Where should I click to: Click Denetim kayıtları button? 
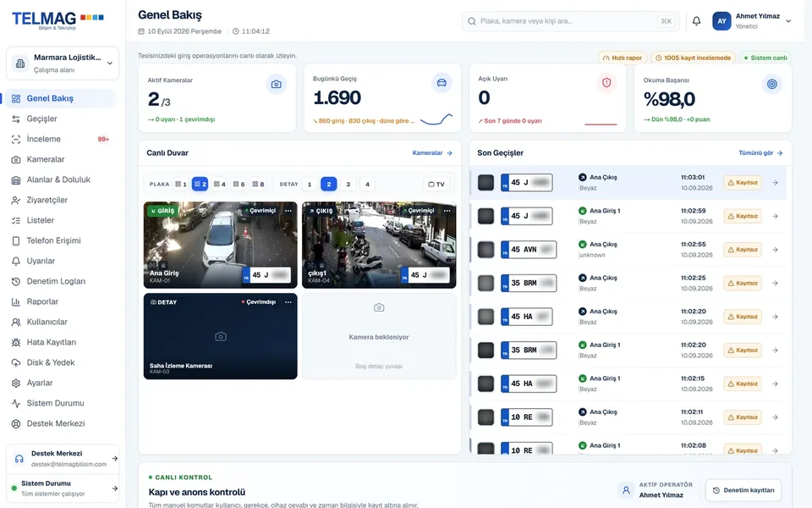[x=743, y=490]
